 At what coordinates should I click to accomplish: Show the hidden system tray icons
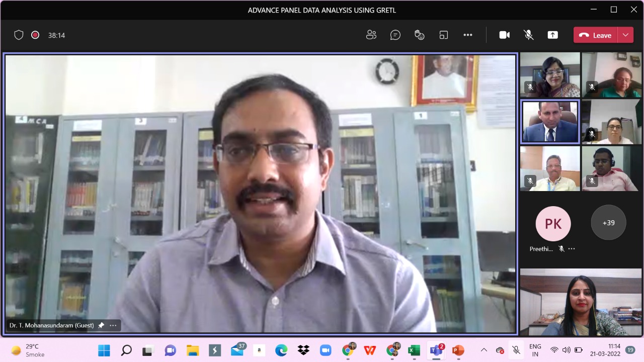[484, 350]
